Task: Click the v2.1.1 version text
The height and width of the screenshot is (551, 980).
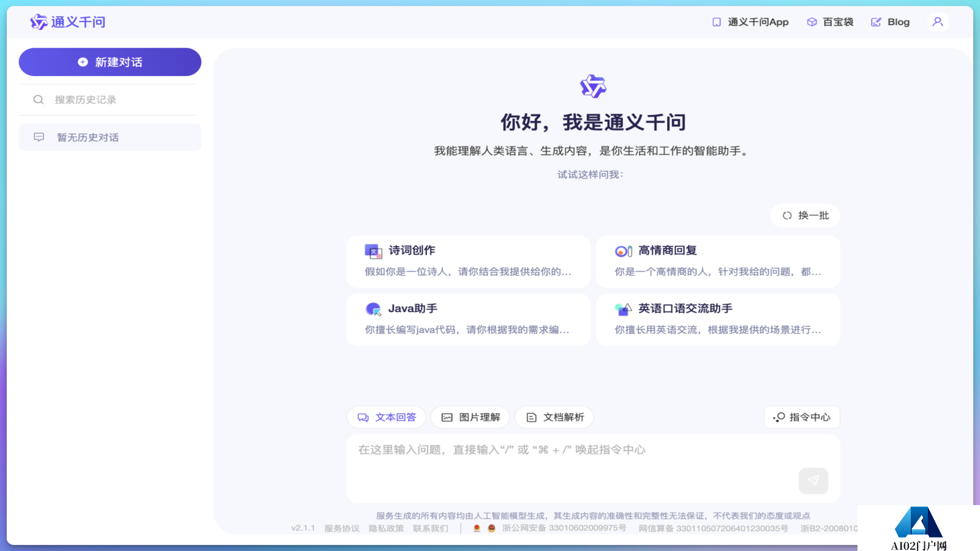Action: click(x=303, y=528)
